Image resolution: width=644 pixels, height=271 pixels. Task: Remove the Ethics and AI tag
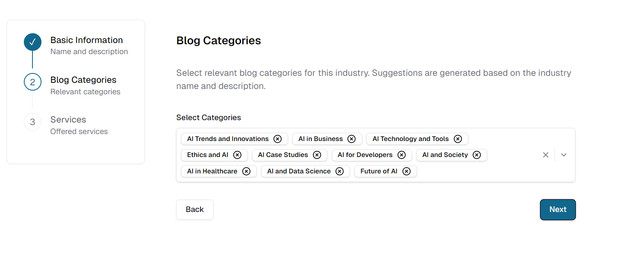coord(237,155)
